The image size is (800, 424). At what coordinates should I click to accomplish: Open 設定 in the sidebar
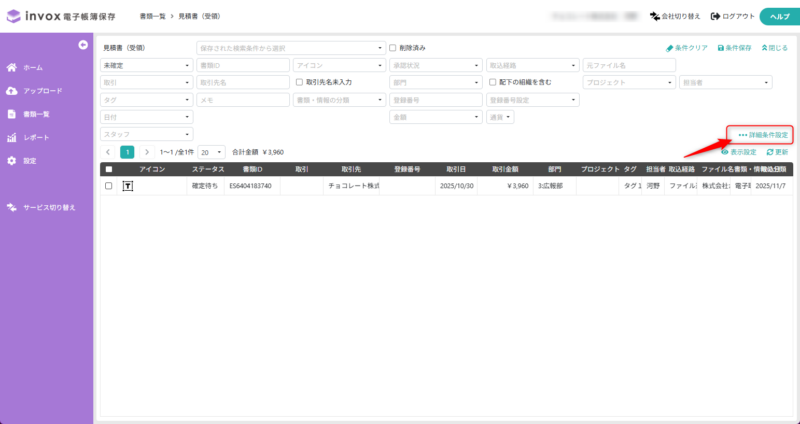pyautogui.click(x=22, y=161)
